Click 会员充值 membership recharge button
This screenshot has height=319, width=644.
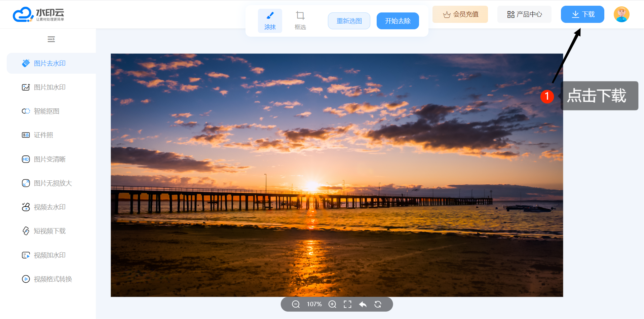(x=460, y=14)
